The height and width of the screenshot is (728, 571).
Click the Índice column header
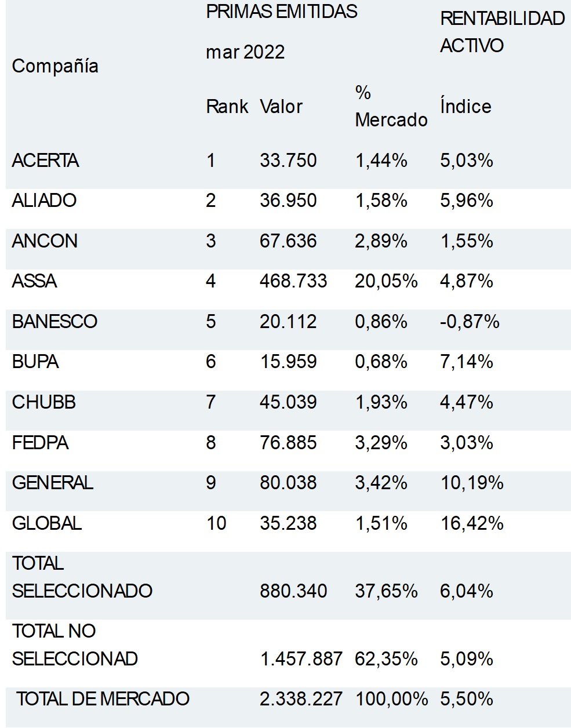465,107
